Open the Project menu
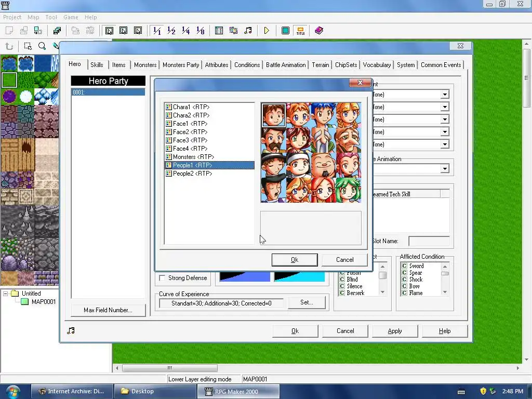The image size is (532, 399). point(12,17)
